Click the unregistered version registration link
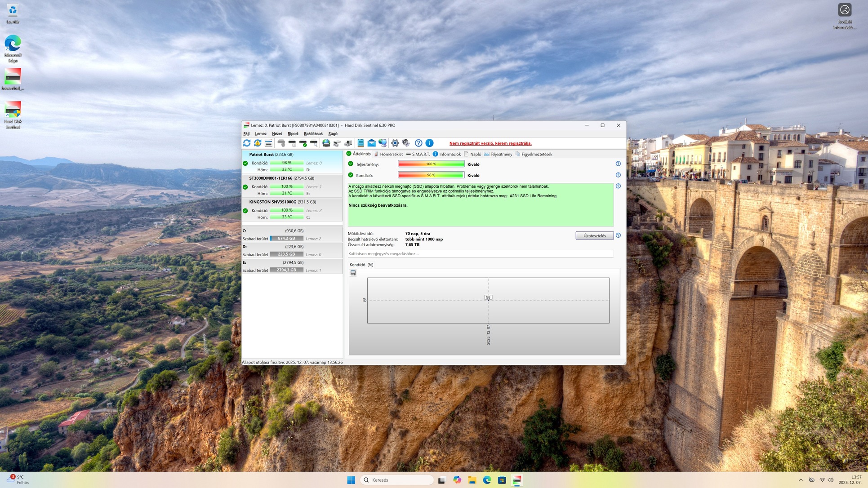The width and height of the screenshot is (868, 488). [490, 143]
